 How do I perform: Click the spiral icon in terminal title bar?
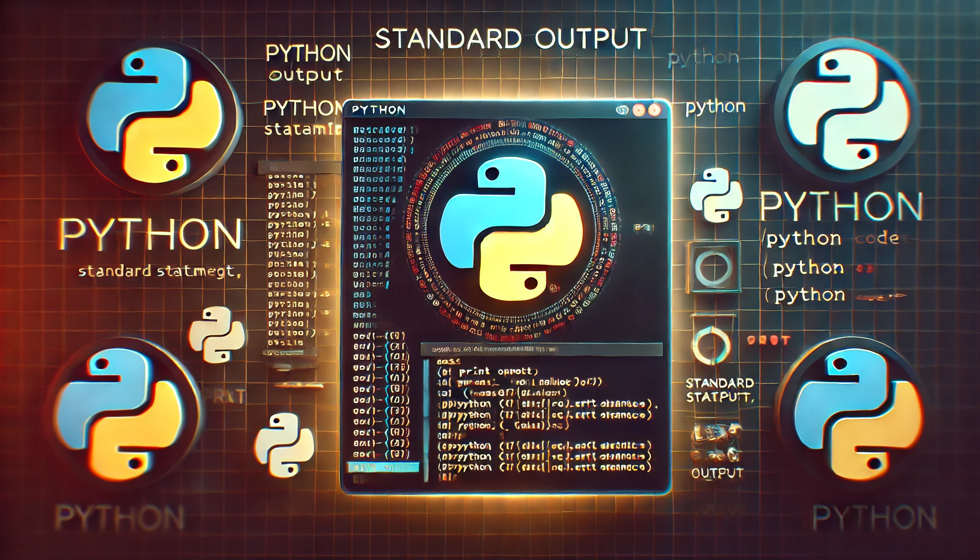(x=622, y=110)
